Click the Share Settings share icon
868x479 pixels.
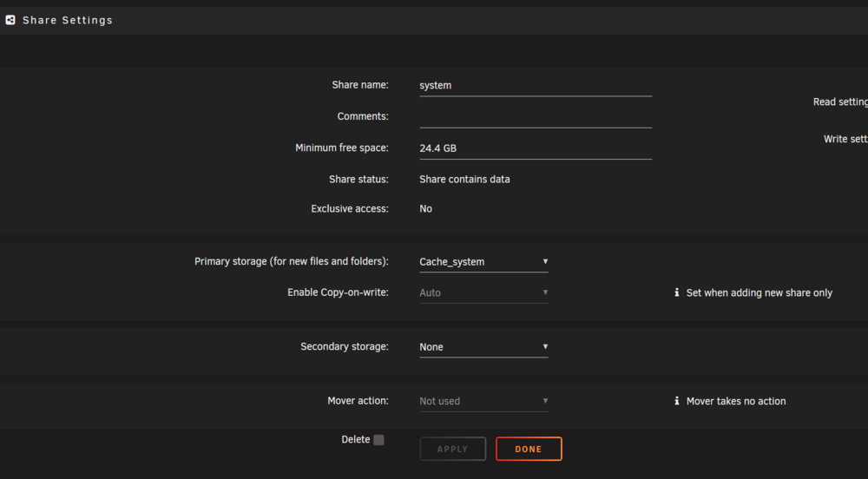[10, 20]
